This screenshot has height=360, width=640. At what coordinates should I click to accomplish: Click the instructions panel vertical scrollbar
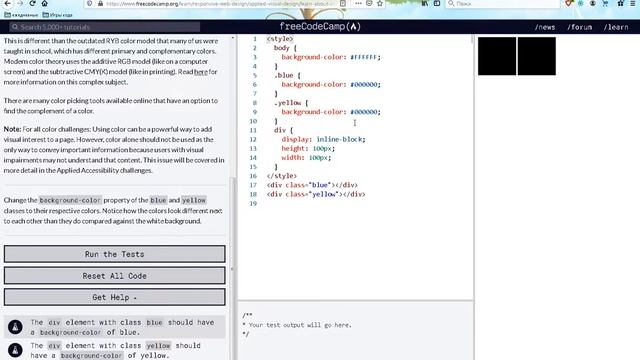coord(233,269)
